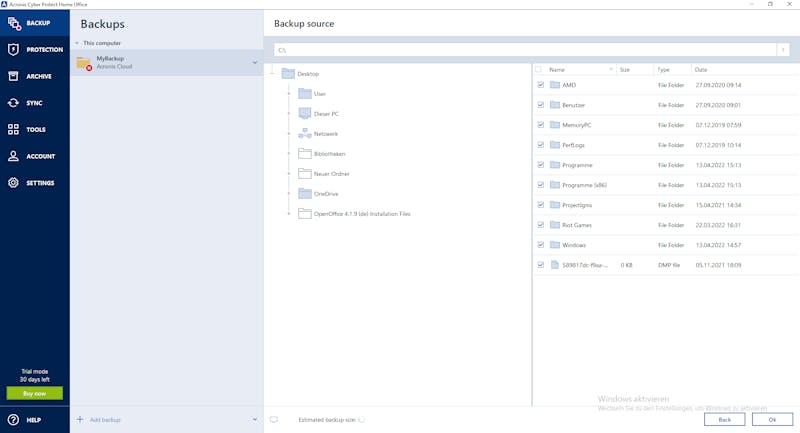Go to the Protection sidebar tab
Screen dimensions: 800x433
pos(35,49)
